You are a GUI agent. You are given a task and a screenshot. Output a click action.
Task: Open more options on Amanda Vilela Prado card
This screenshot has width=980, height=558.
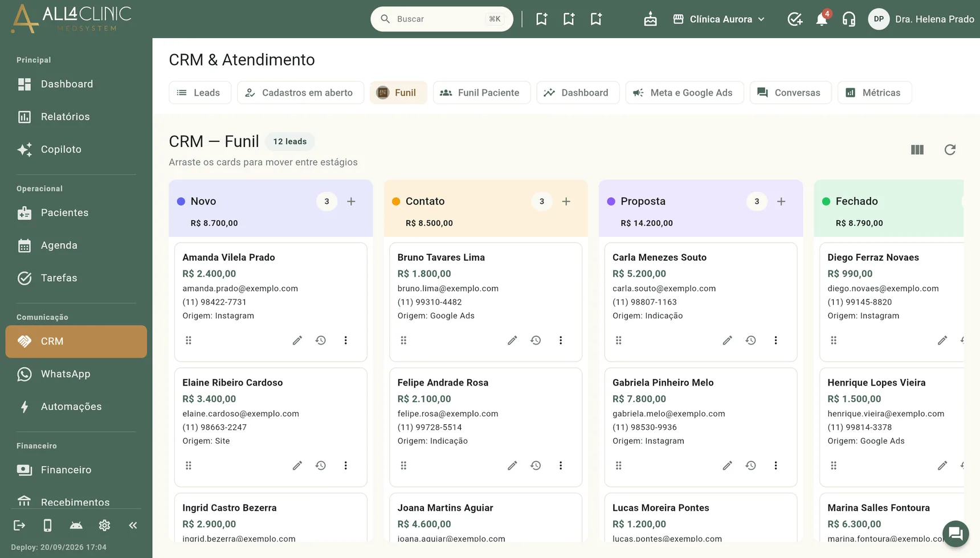tap(345, 340)
